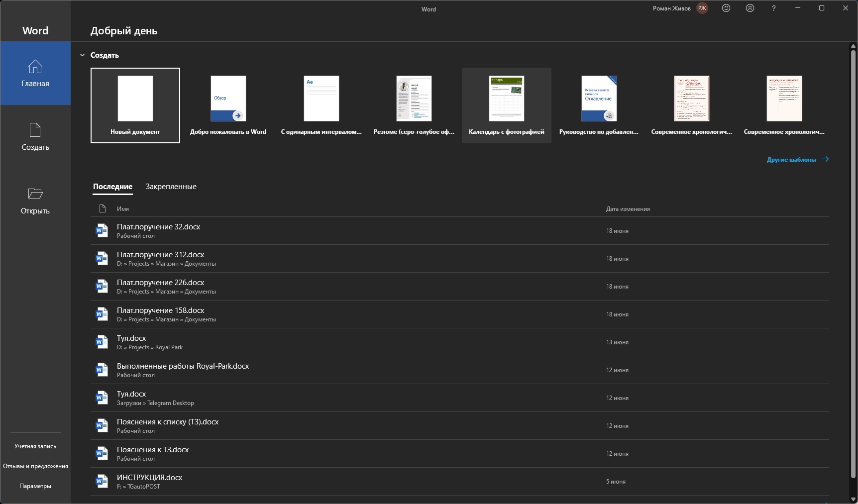Switch to the Закрепленные tab

(x=171, y=187)
